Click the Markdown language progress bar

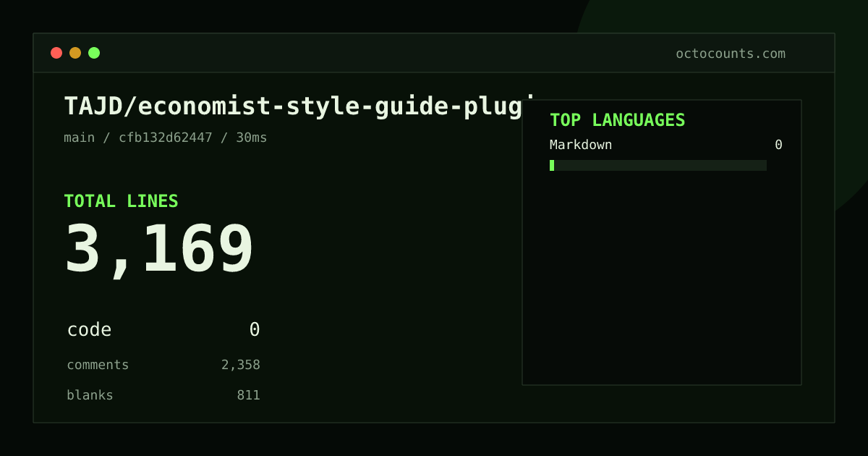(x=658, y=165)
